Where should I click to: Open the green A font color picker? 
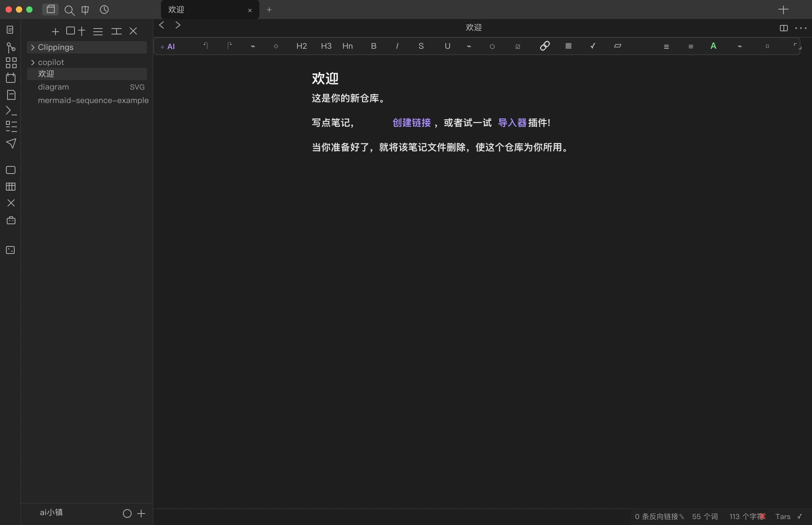[x=713, y=46]
